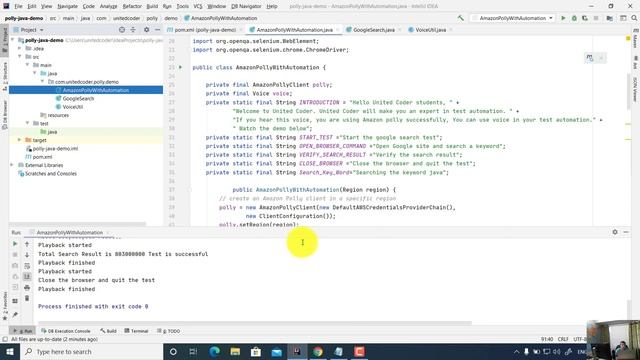640x360 pixels.
Task: Switch to the pom.xml editor tab
Action: (205, 30)
